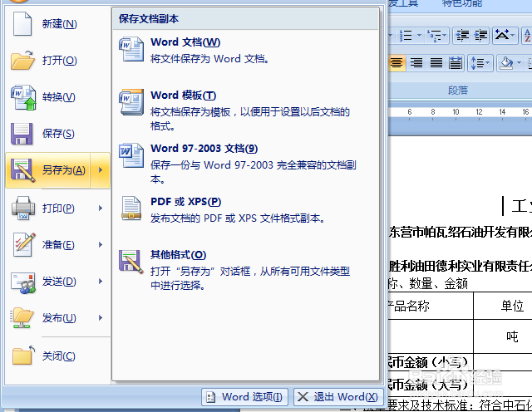Click the Close folder icon
The width and height of the screenshot is (532, 412).
click(23, 356)
